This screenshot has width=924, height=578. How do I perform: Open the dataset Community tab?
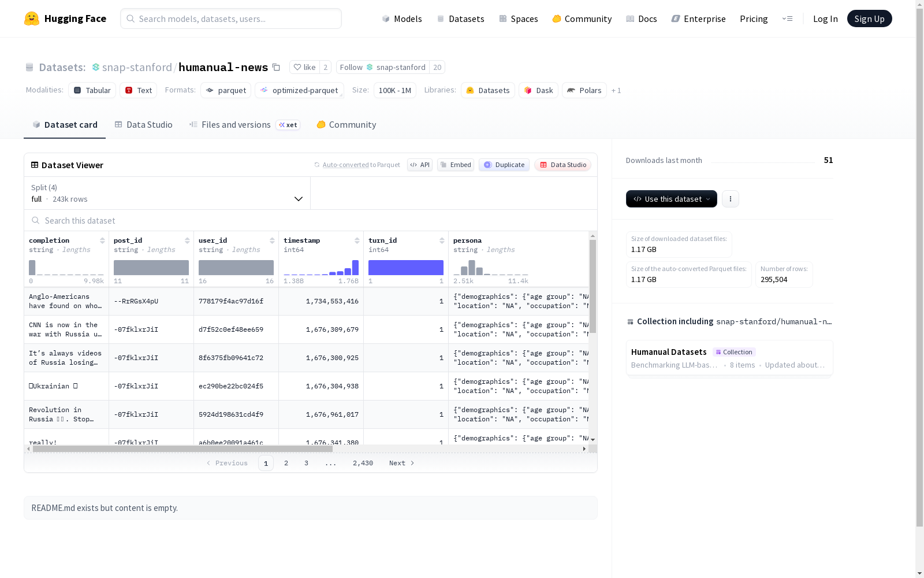tap(346, 124)
